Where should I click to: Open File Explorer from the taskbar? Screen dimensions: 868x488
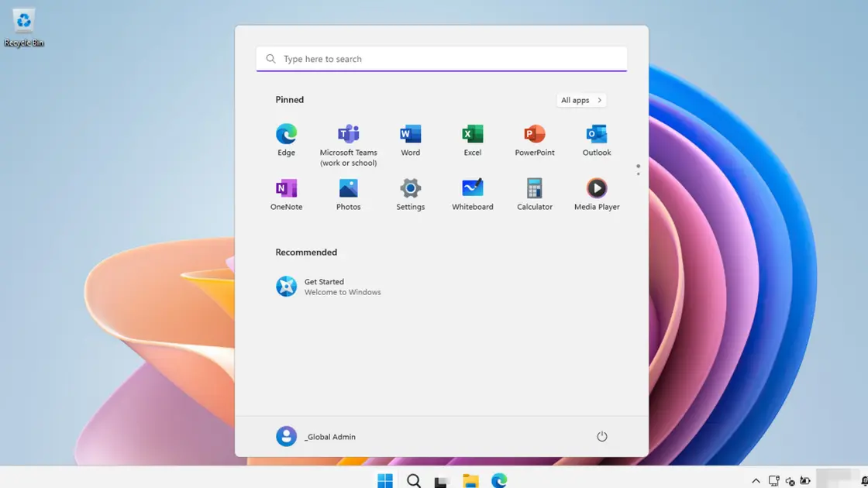click(470, 481)
